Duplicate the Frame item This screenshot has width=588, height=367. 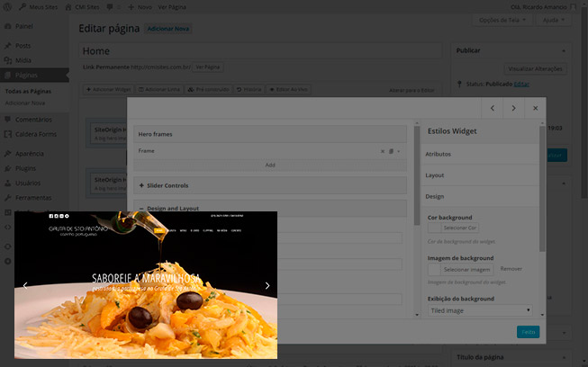click(391, 151)
